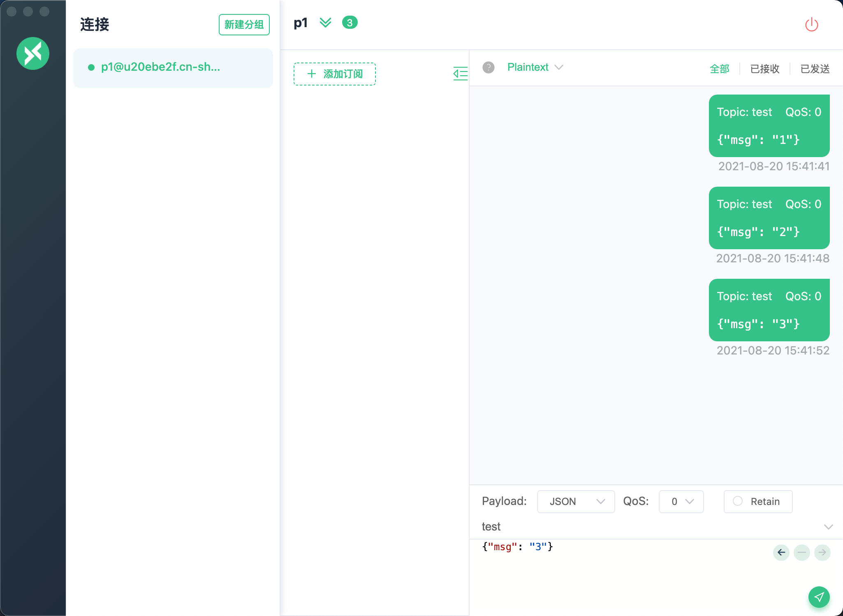
Task: Collapse the subscriptions list panel icon
Action: coord(460,74)
